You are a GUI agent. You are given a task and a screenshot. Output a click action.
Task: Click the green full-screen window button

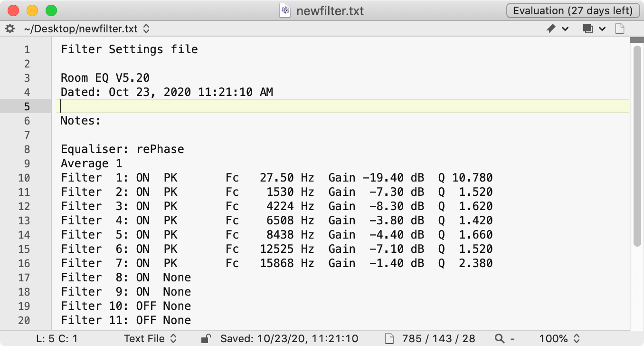click(51, 10)
